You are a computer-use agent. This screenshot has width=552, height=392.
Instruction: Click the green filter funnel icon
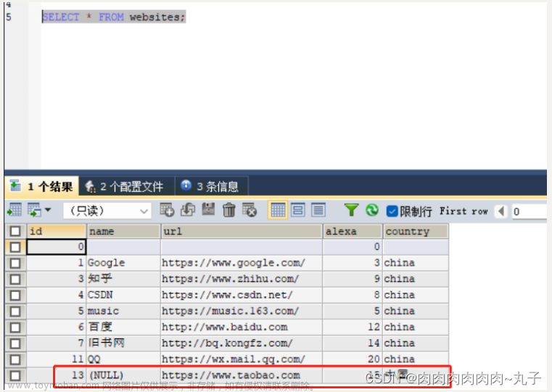click(x=351, y=210)
